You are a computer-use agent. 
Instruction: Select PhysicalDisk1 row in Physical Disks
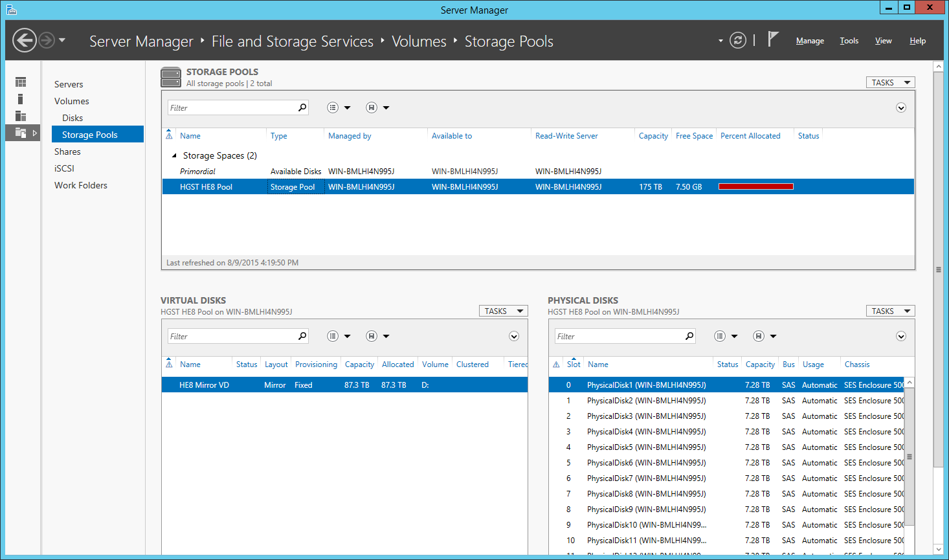726,385
